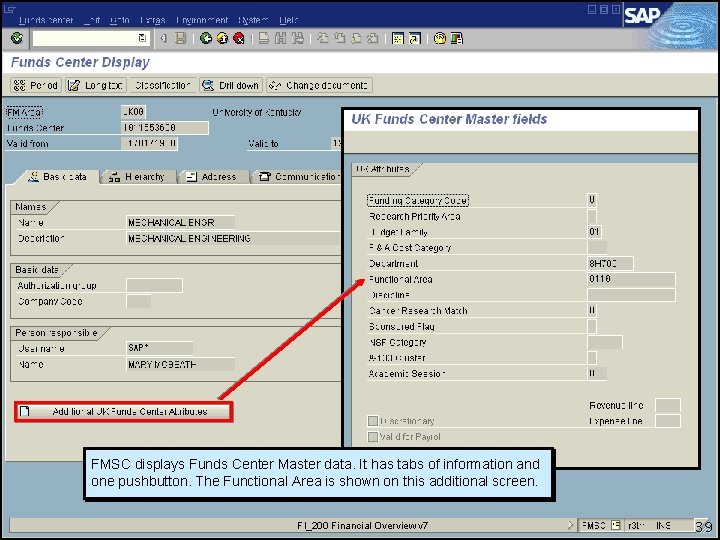Open the Extras menu
Viewport: 720px width, 540px height.
pyautogui.click(x=152, y=20)
